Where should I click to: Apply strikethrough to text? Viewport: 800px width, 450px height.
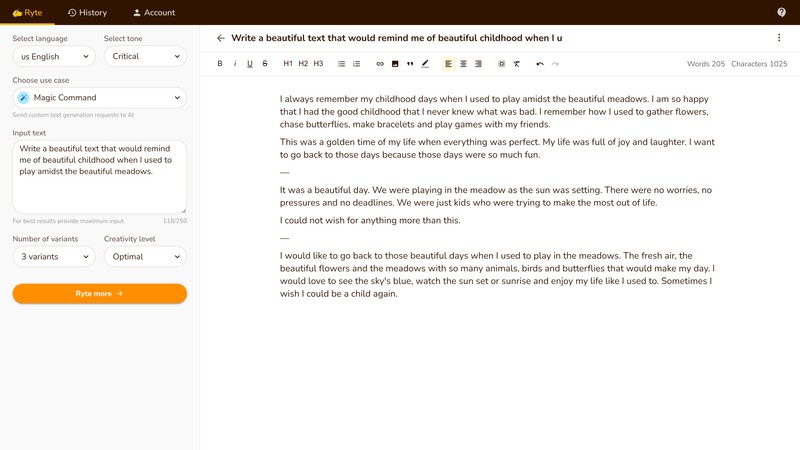point(265,64)
